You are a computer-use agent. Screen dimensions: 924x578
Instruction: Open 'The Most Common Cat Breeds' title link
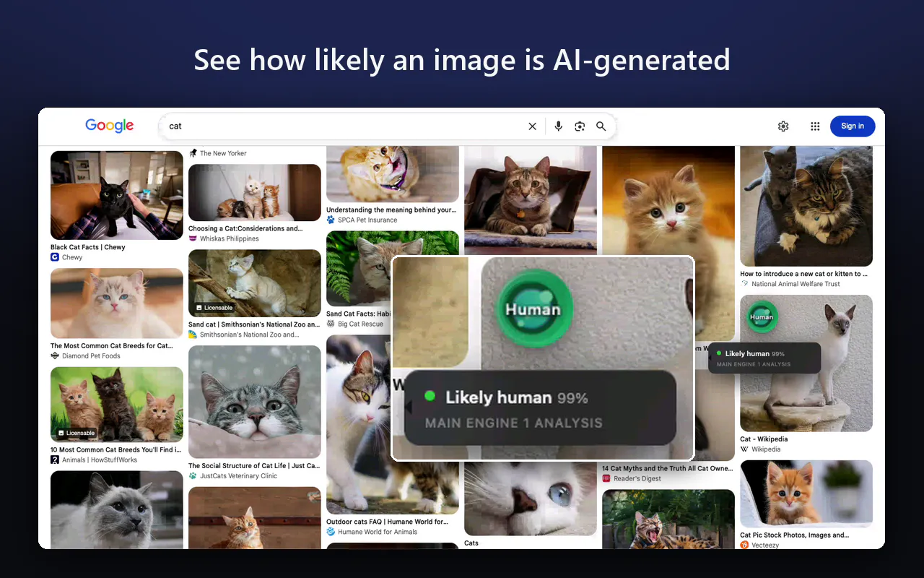tap(111, 345)
